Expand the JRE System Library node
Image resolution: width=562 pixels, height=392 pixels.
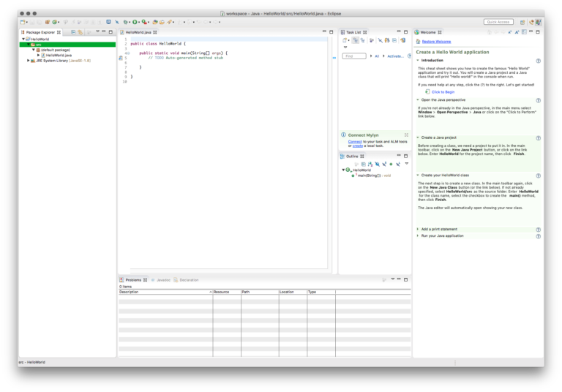click(x=29, y=61)
